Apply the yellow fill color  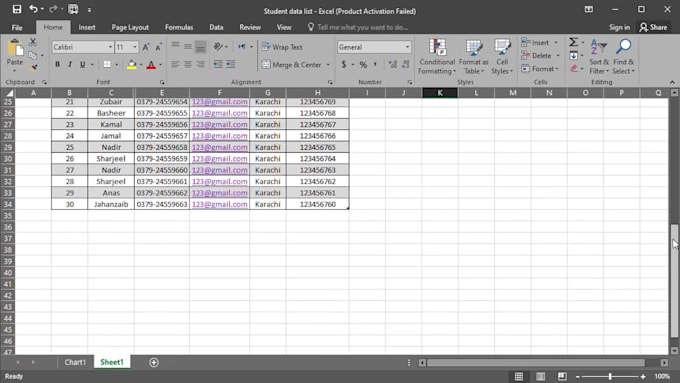(x=131, y=65)
